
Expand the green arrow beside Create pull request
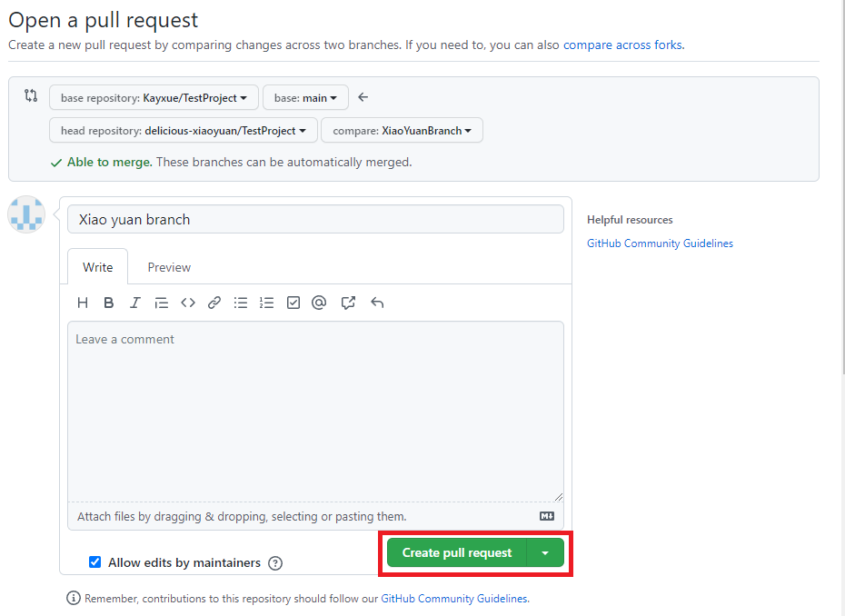545,552
